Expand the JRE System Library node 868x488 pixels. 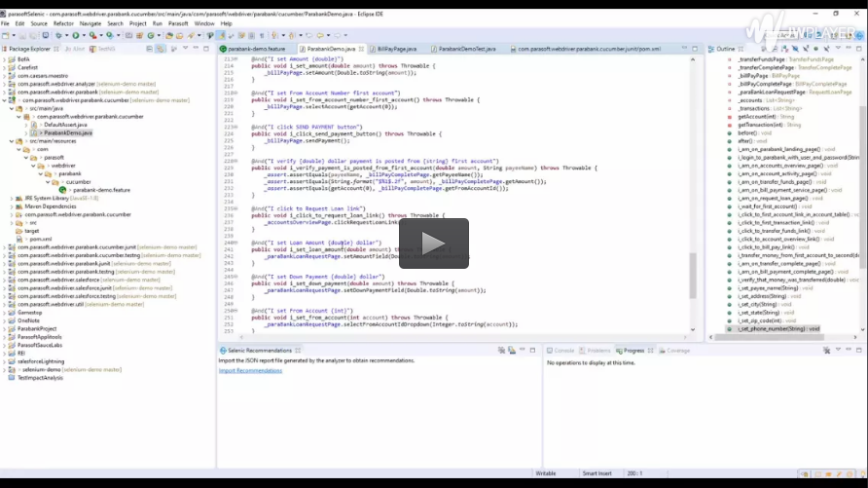tap(12, 199)
